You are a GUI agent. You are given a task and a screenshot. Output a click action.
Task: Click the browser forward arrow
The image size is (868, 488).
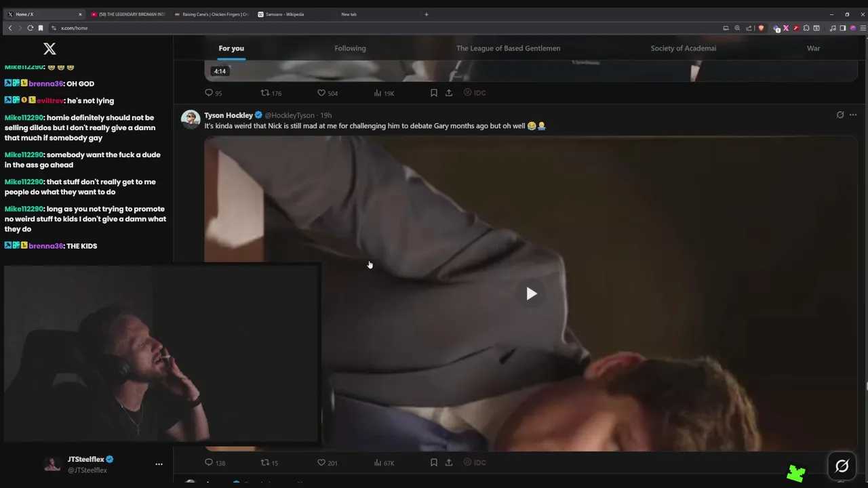(x=20, y=28)
